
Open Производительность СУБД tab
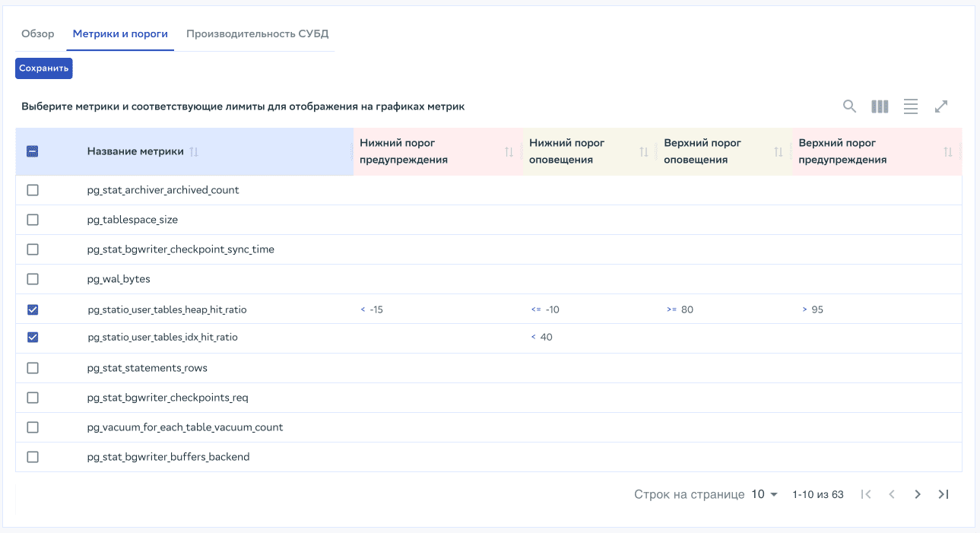(257, 34)
